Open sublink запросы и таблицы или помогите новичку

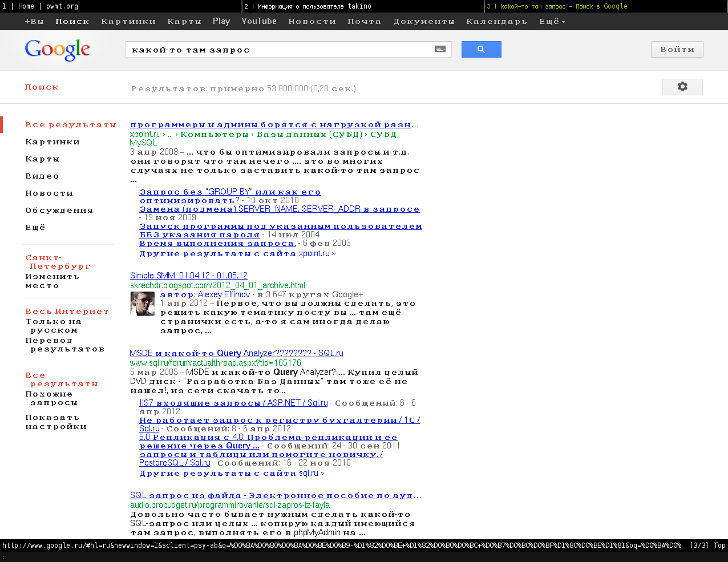pos(261,459)
